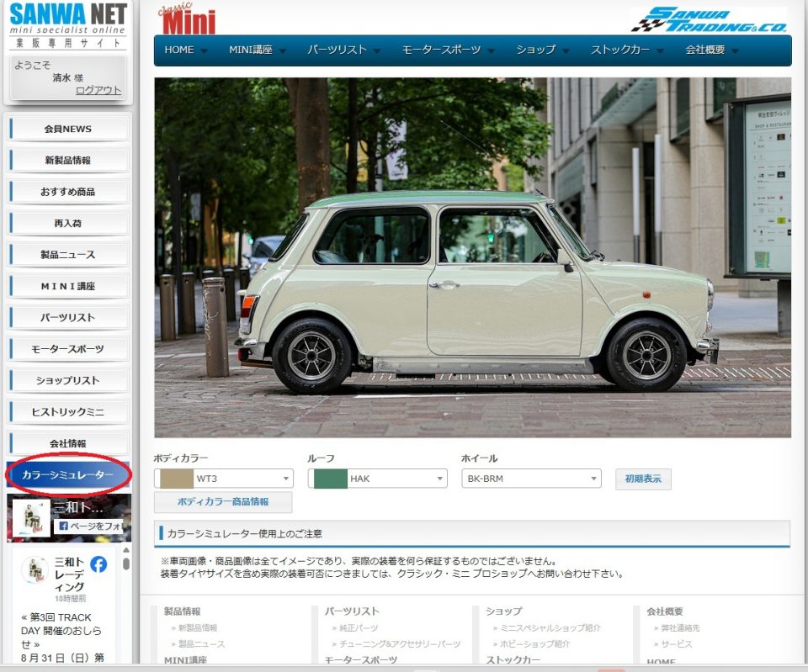Click the Facebook icon in the feed
808x672 pixels.
(98, 564)
